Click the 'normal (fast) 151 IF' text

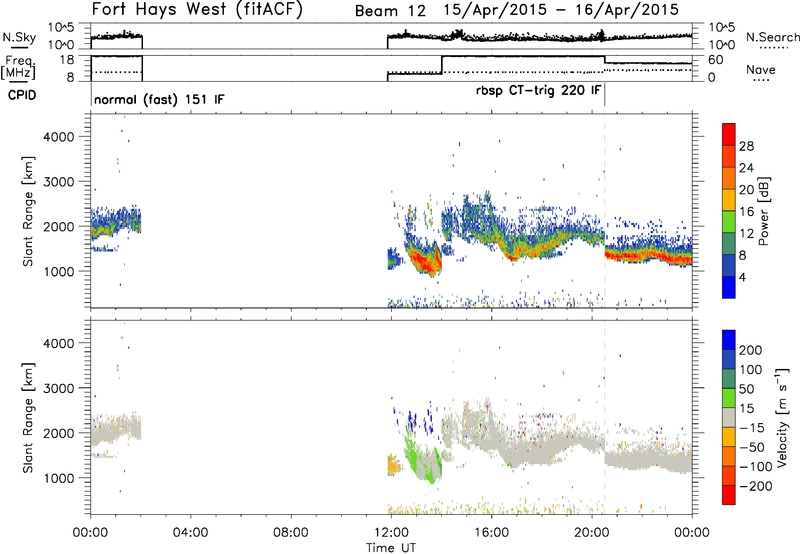[x=159, y=99]
